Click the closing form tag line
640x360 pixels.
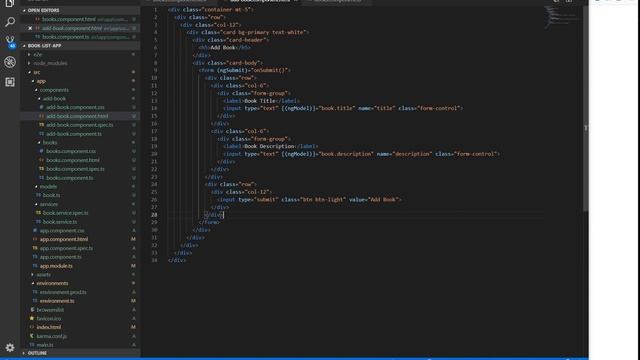coord(209,222)
